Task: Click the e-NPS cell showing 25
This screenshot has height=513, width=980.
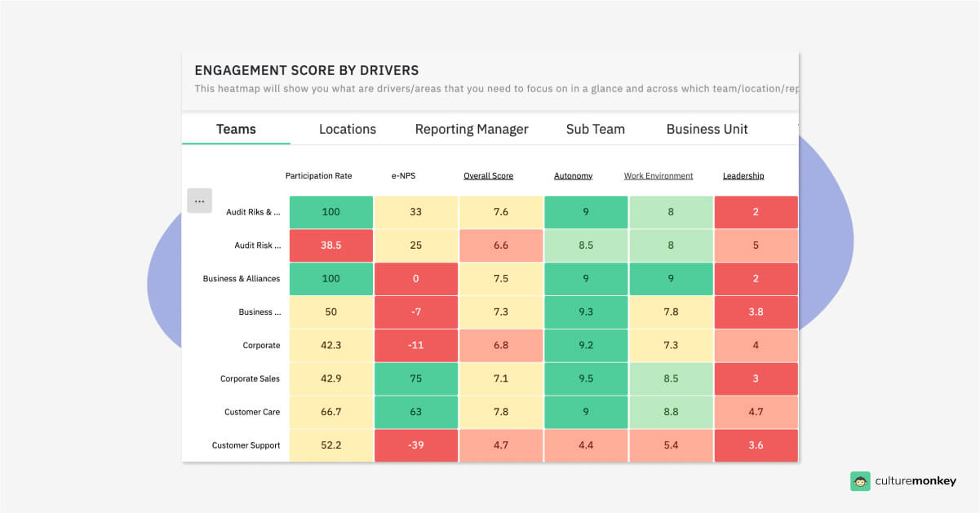Action: click(x=416, y=245)
